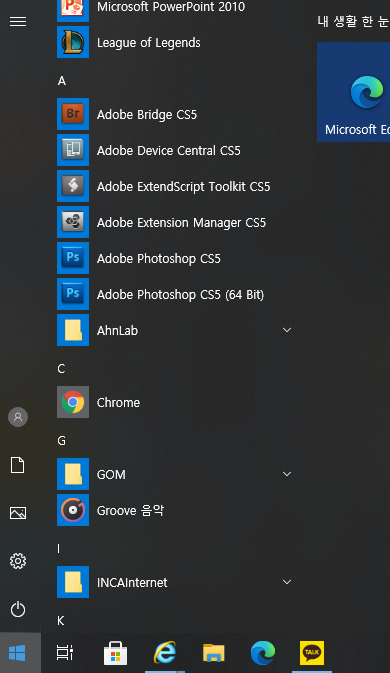The width and height of the screenshot is (390, 673).
Task: Click the letter I section header
Action: click(x=59, y=549)
